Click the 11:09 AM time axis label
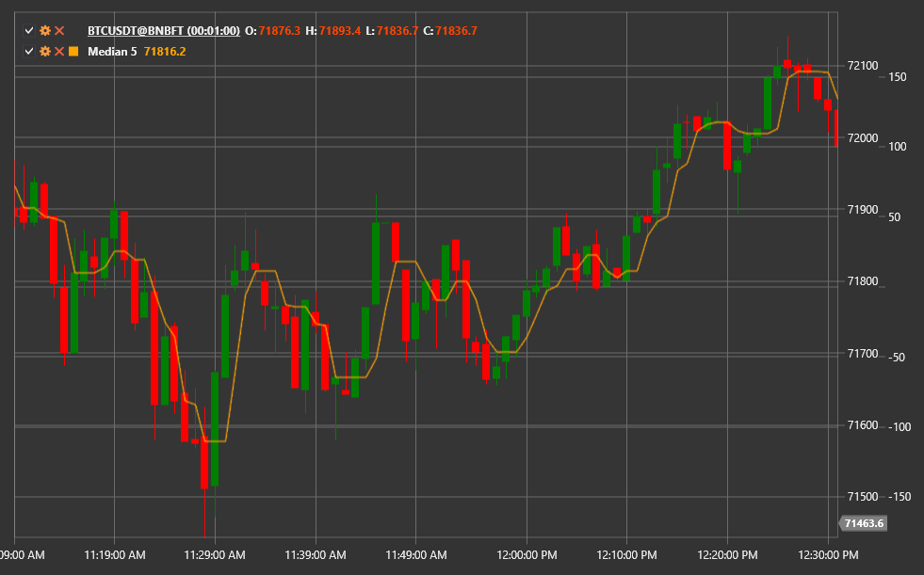Screen dimensions: 924x575 click(x=21, y=555)
